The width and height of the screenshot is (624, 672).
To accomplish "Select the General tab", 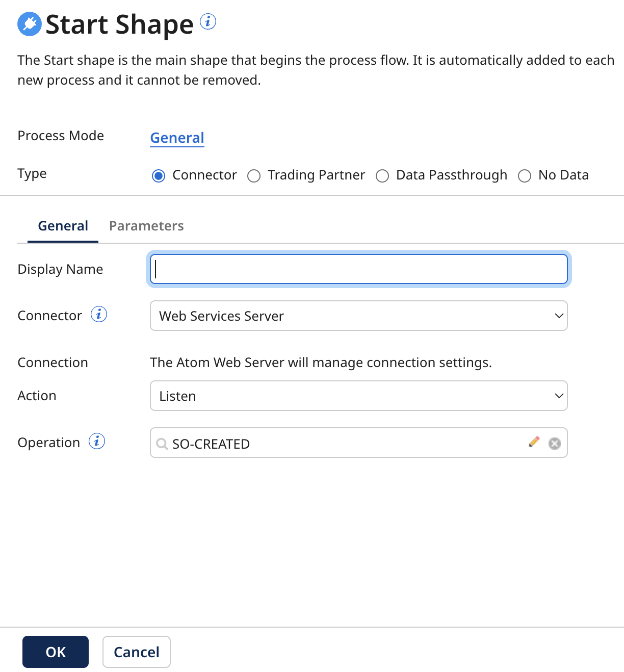I will [x=63, y=225].
